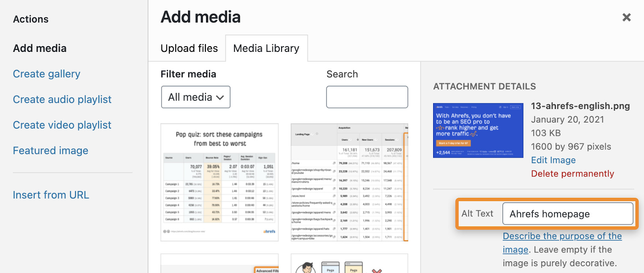Click the Search media input box

[367, 97]
